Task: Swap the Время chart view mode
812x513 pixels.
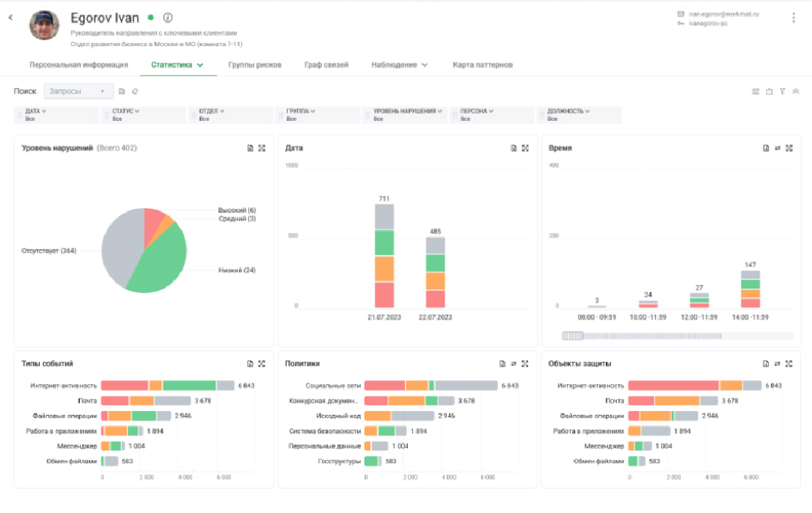Action: pyautogui.click(x=777, y=148)
